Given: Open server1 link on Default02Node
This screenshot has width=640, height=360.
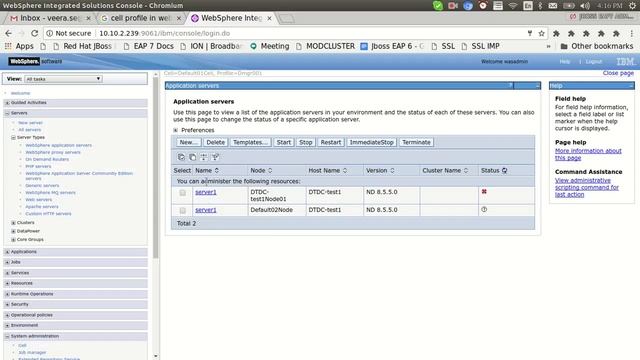Looking at the screenshot, I should tap(206, 210).
